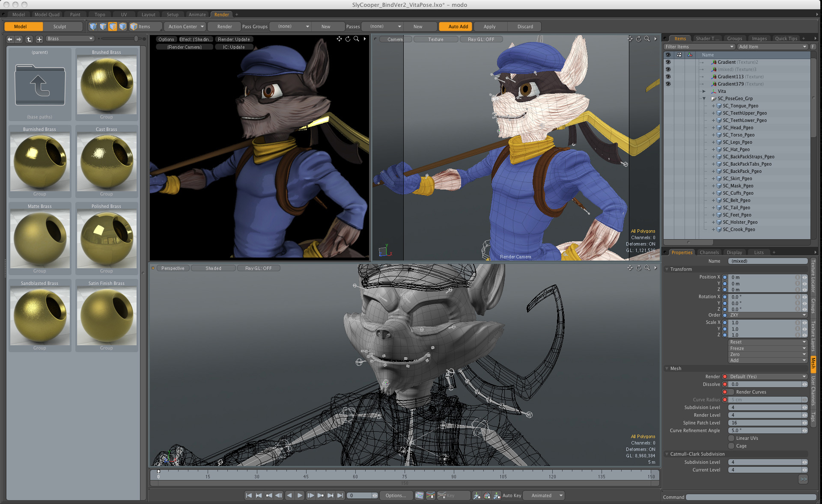Click the Apply button in passes toolbar
Screen dimensions: 822x504
click(x=489, y=27)
